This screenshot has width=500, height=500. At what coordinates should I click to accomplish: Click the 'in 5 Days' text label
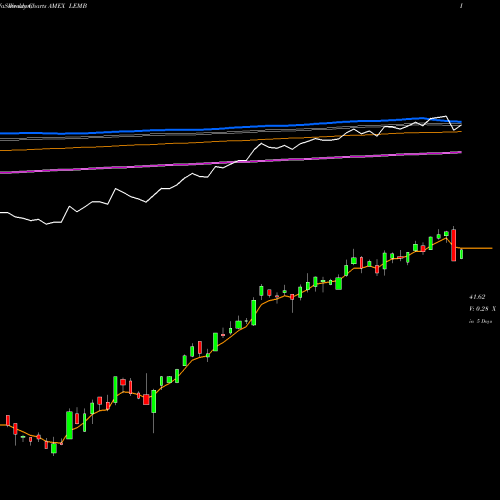(x=481, y=321)
